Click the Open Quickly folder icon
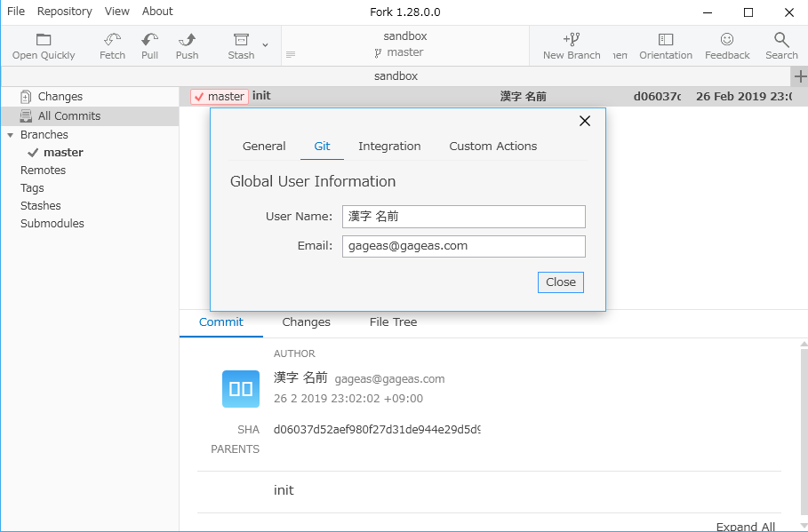Image resolution: width=808 pixels, height=532 pixels. pyautogui.click(x=44, y=40)
